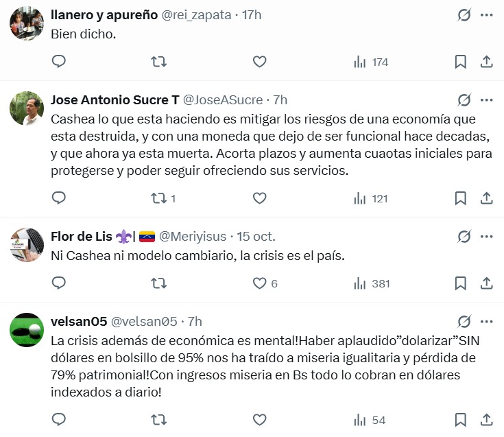Open more options on rei_zapata's tweet
This screenshot has height=437, width=504.
pyautogui.click(x=486, y=14)
